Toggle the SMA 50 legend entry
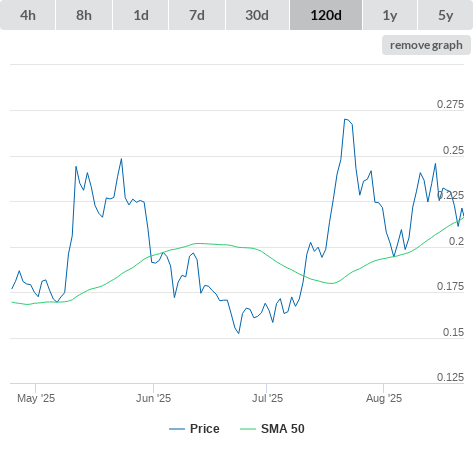The height and width of the screenshot is (455, 474). pyautogui.click(x=283, y=429)
